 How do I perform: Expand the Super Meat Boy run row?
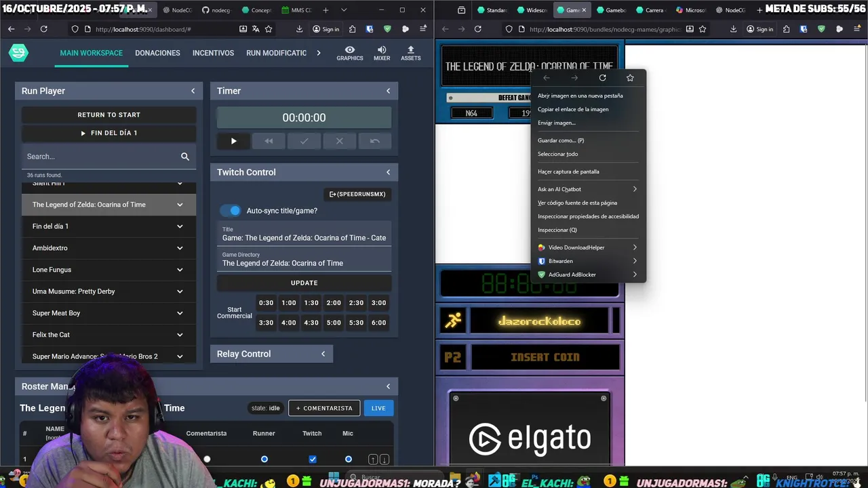tap(180, 313)
